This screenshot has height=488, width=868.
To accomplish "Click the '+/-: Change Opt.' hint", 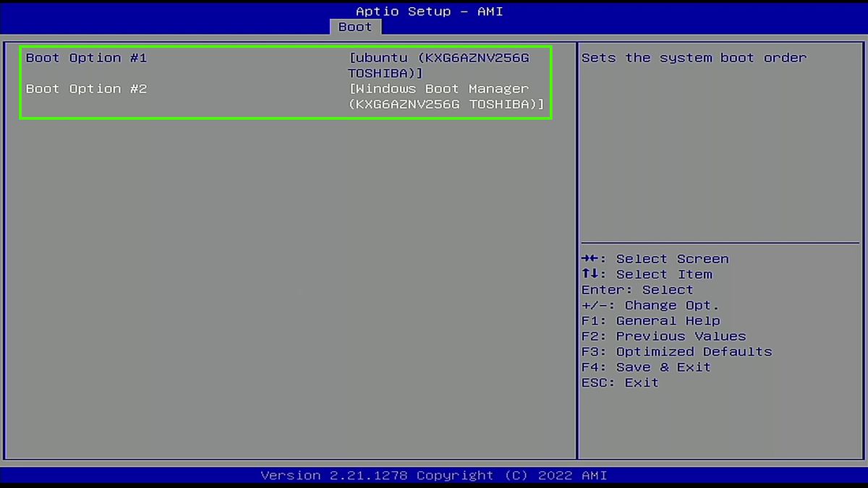I will (x=650, y=305).
